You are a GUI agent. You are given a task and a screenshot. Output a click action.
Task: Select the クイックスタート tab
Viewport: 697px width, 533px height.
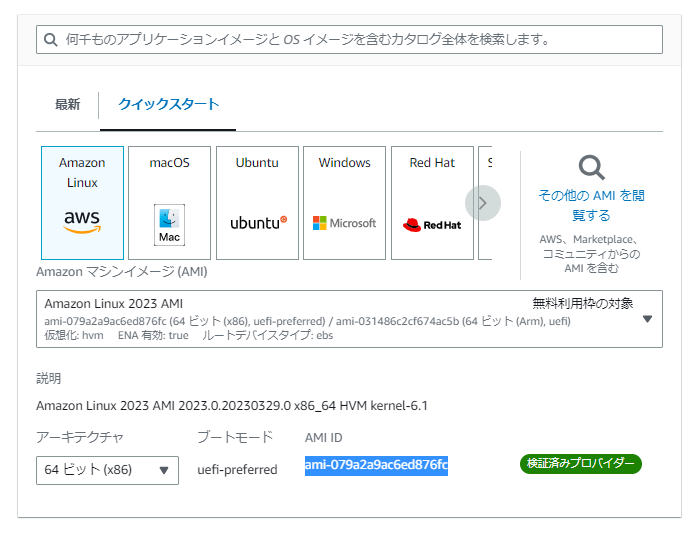click(x=168, y=104)
